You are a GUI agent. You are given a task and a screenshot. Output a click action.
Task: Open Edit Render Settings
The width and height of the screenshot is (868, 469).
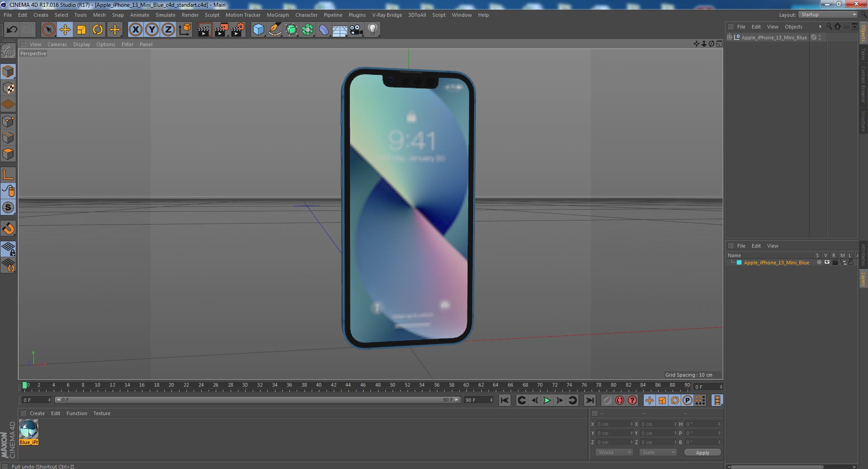238,30
